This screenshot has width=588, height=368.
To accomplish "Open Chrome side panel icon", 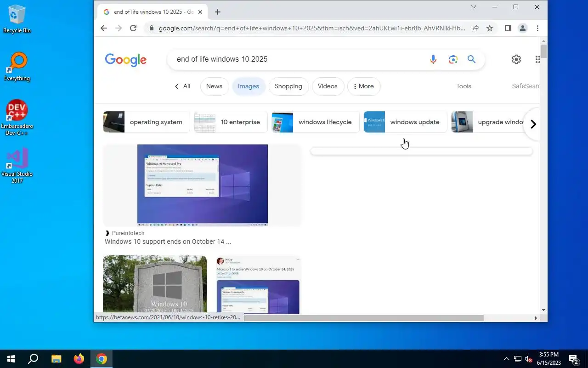I will 508,28.
